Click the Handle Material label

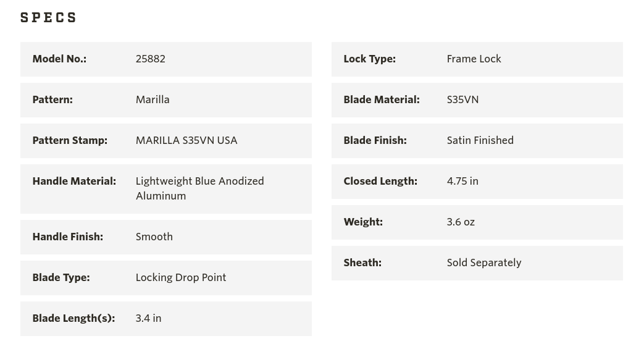pos(74,181)
